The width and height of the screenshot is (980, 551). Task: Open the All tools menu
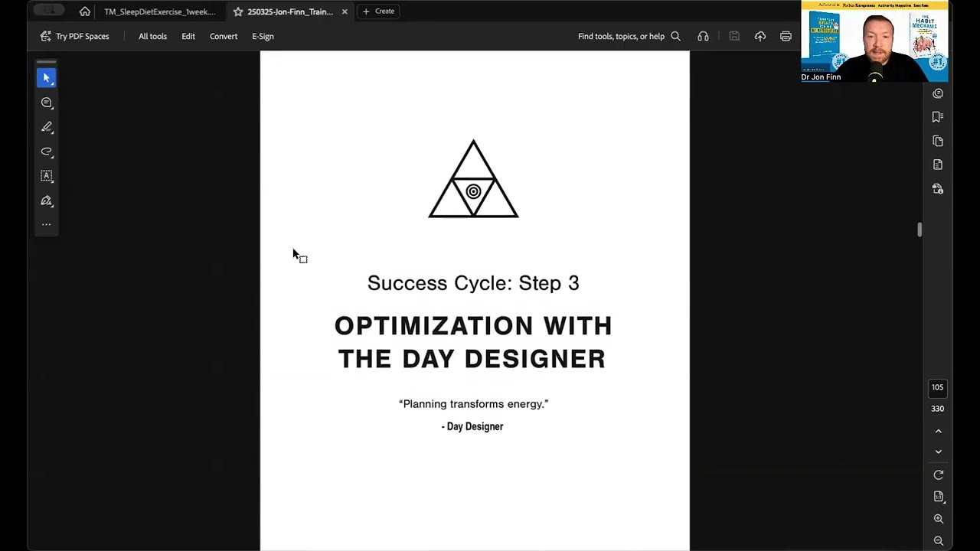(152, 36)
